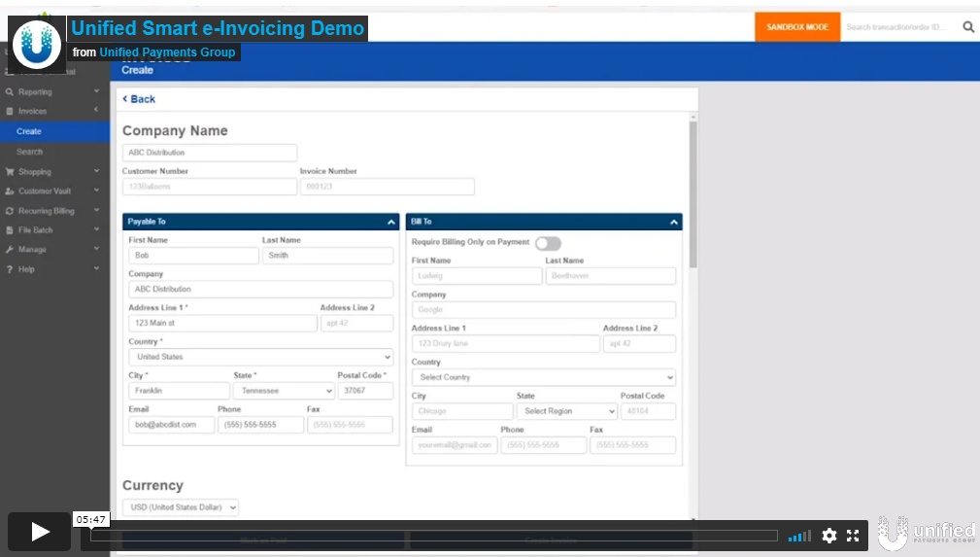980x557 pixels.
Task: Click the Recurring Billing refresh icon
Action: 10,211
